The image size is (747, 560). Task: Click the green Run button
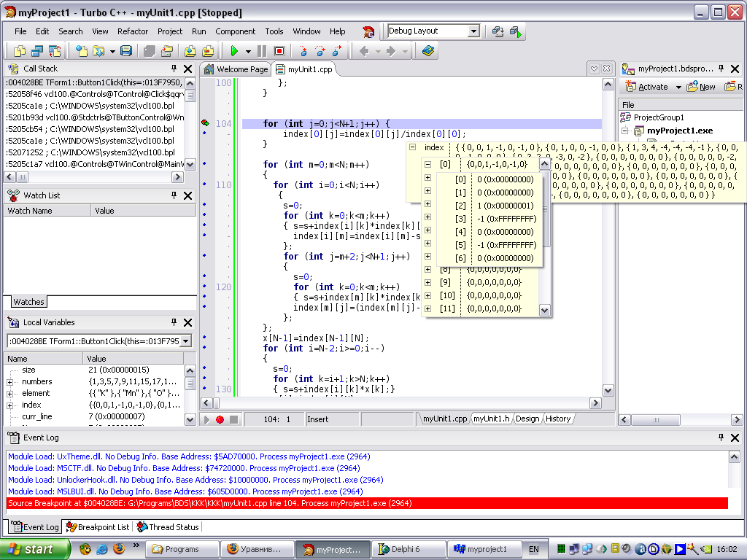[234, 51]
